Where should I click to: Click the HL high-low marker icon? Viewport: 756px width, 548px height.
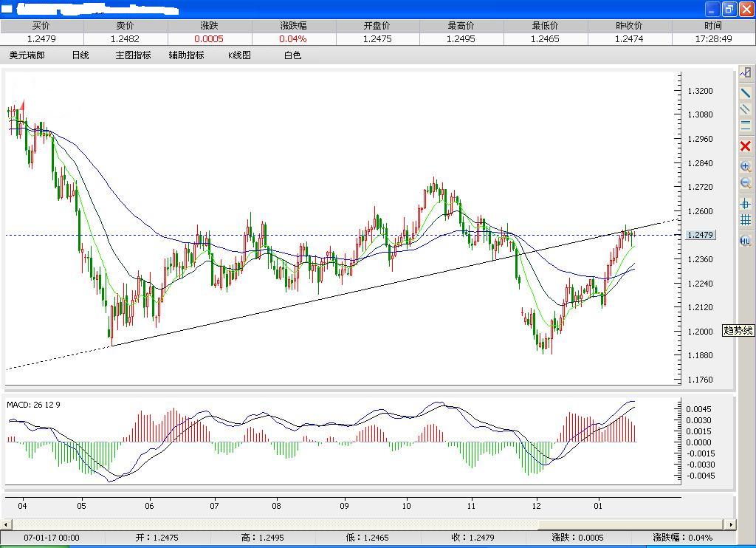pos(746,241)
